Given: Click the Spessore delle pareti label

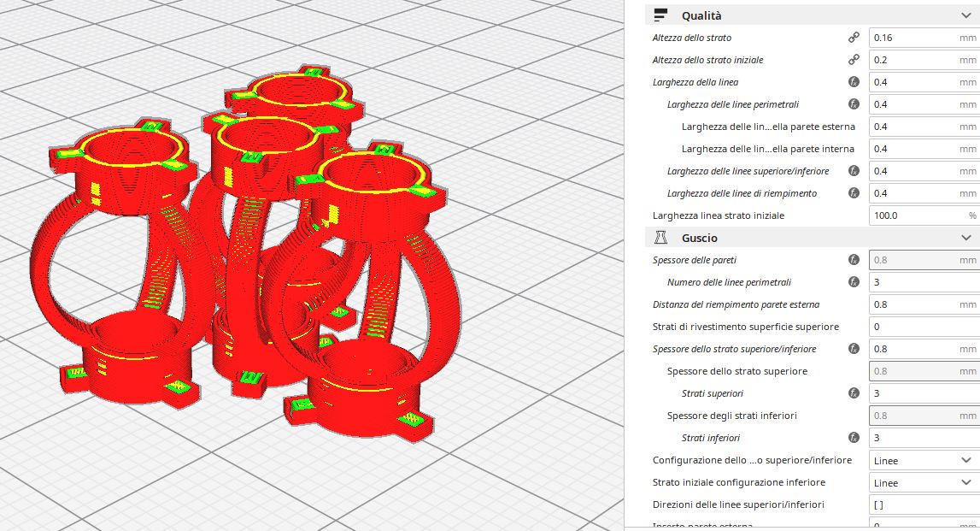Looking at the screenshot, I should pyautogui.click(x=695, y=260).
